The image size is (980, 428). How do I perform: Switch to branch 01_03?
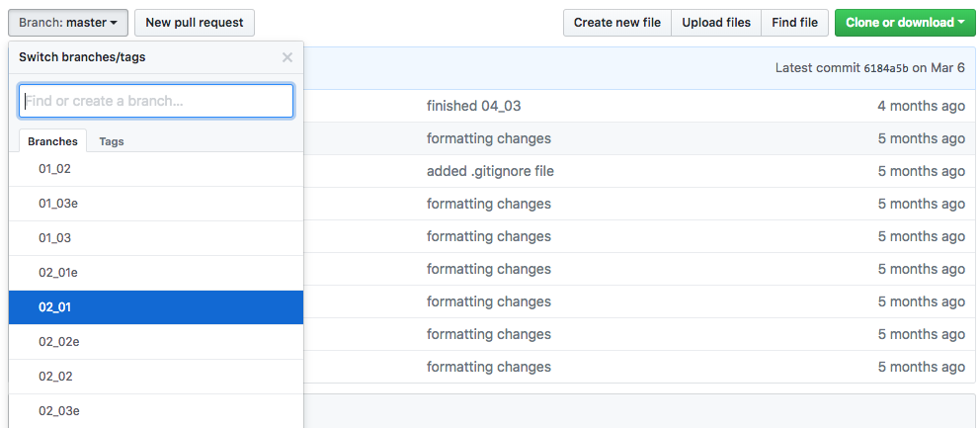pos(55,238)
